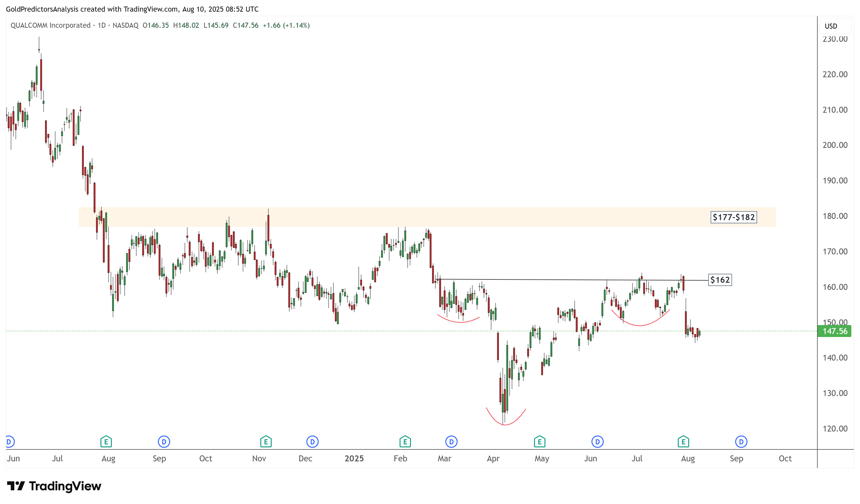The height and width of the screenshot is (504, 860).
Task: Click the first Oct label on time axis
Action: pyautogui.click(x=205, y=458)
